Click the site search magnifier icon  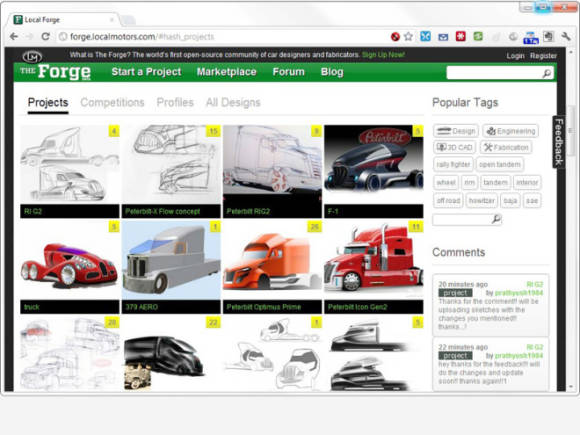547,73
